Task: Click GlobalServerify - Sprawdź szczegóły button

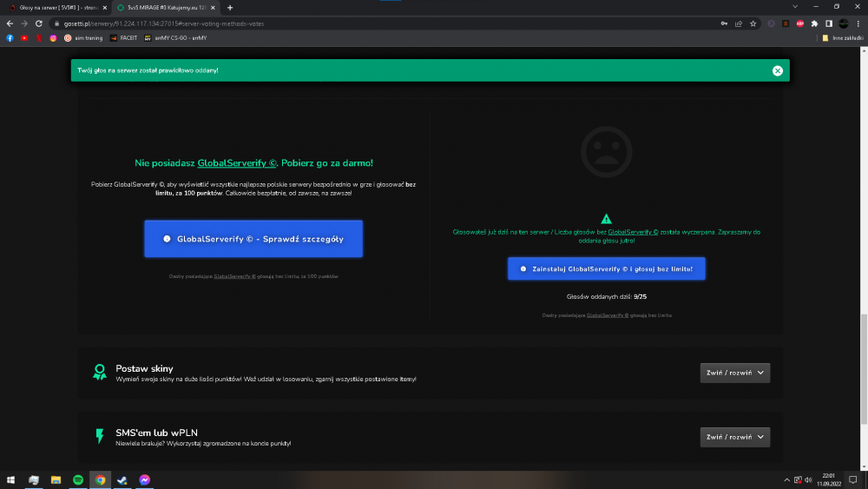Action: (253, 239)
